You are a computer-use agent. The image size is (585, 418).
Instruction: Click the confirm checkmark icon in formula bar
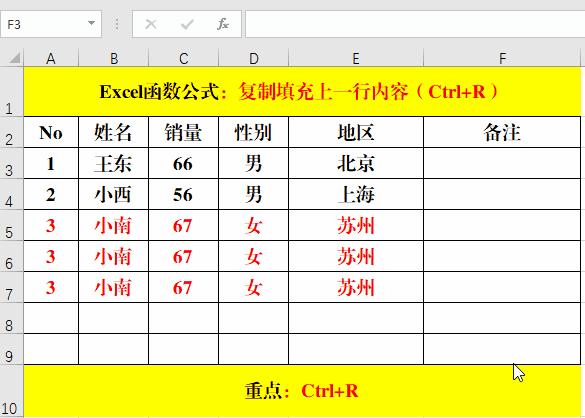[187, 25]
